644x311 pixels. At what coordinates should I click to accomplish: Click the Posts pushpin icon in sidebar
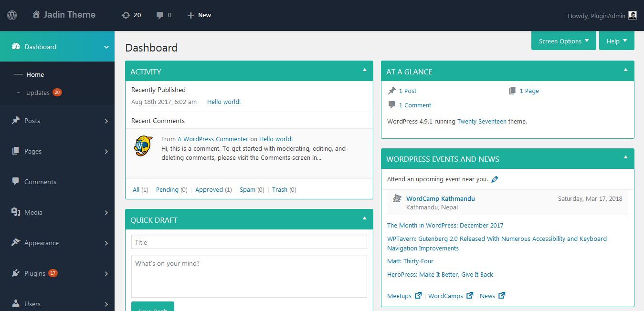16,121
